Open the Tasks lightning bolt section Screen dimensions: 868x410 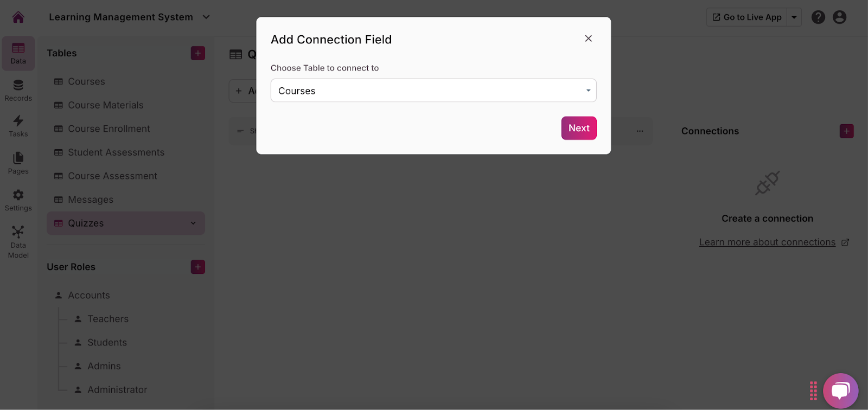click(18, 126)
